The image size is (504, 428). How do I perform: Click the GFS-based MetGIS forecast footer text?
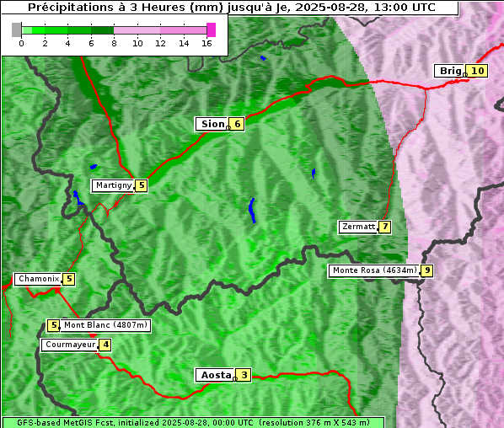coord(193,423)
